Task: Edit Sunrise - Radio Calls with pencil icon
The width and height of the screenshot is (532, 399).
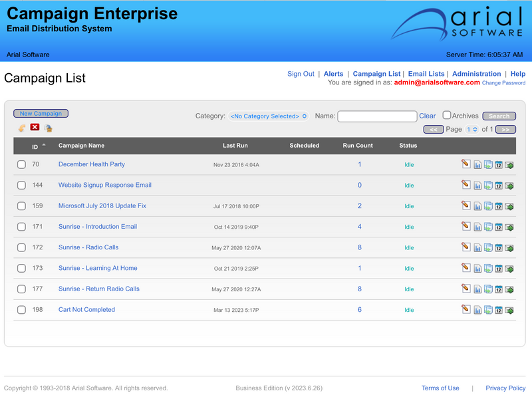Action: tap(466, 247)
